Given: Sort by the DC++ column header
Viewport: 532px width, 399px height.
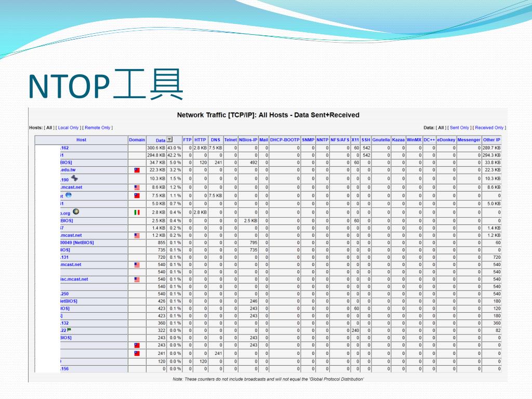Looking at the screenshot, I should pyautogui.click(x=429, y=140).
